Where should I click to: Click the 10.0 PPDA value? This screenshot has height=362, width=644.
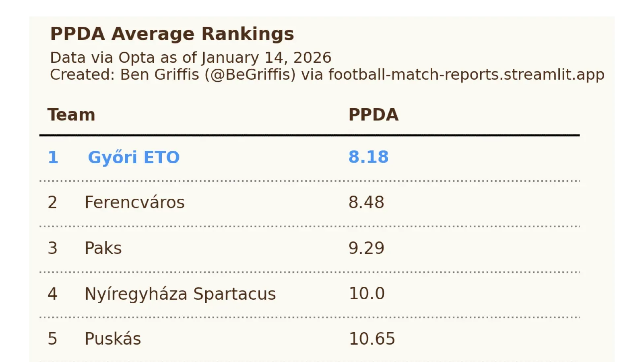click(367, 294)
